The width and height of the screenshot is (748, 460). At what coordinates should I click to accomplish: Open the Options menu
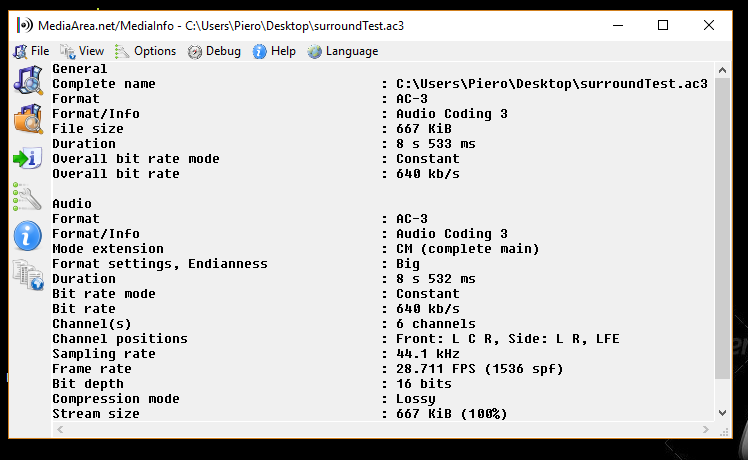tap(145, 51)
